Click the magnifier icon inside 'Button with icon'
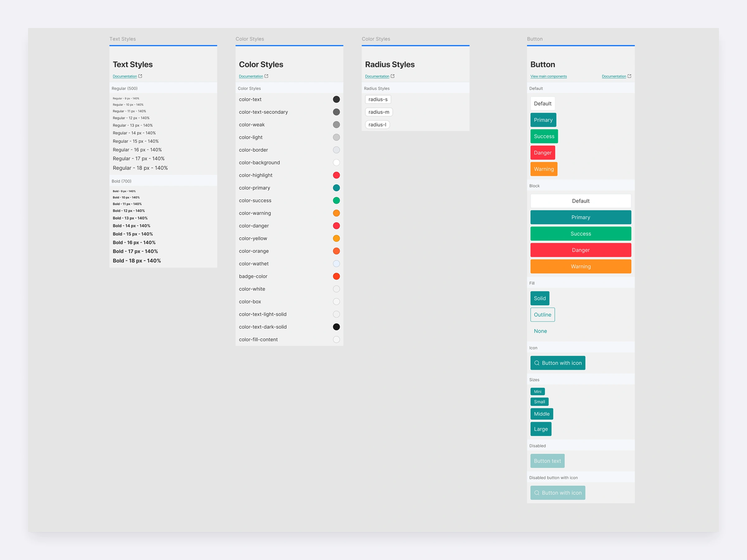Viewport: 747px width, 560px height. pyautogui.click(x=537, y=363)
